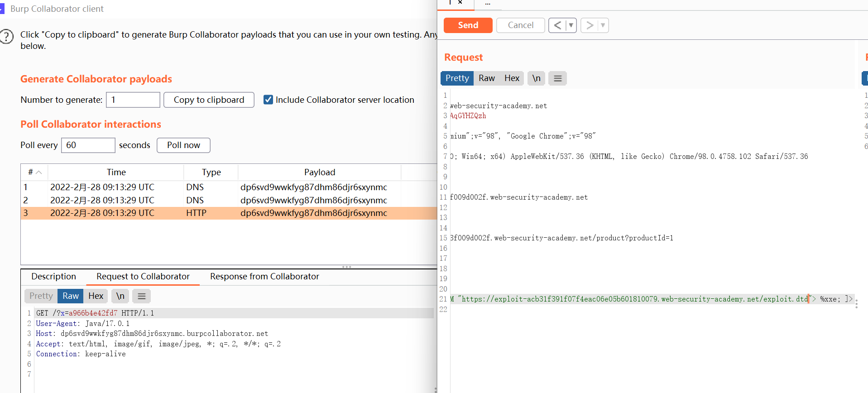Screen dimensions: 868x393
Task: Sort interactions by the # column
Action: [34, 172]
